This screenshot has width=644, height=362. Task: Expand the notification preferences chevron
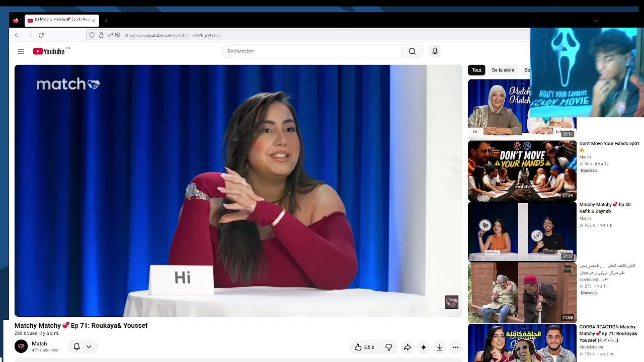coord(89,346)
